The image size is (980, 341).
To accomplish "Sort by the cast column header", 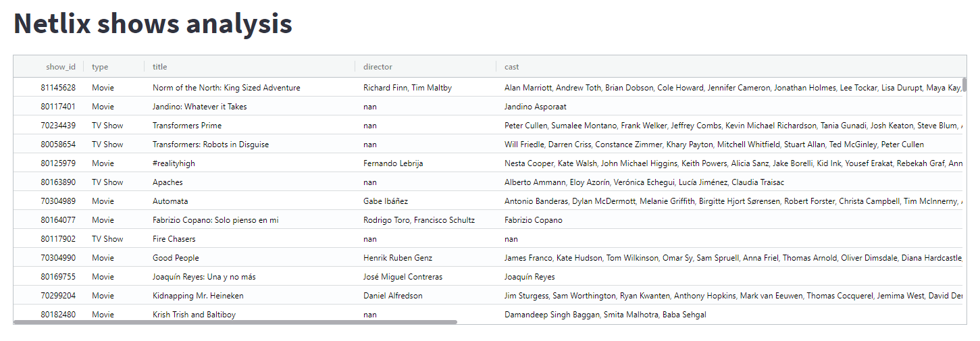I will coord(729,67).
